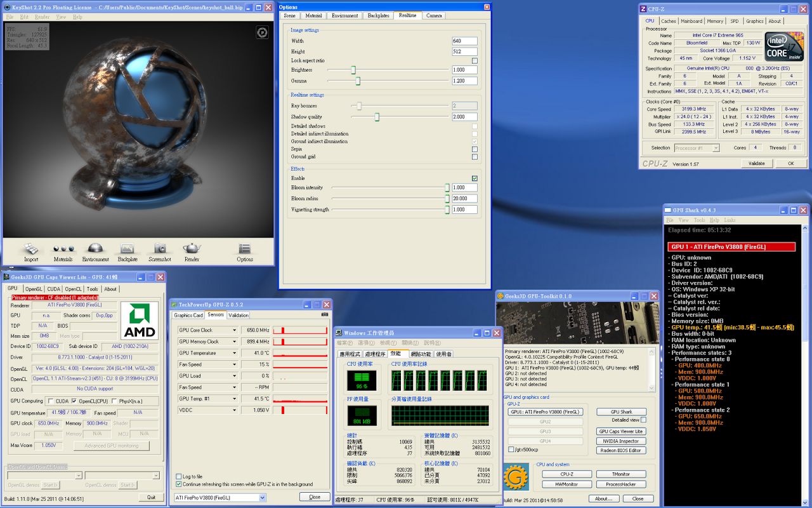
Task: Expand VDDC sensor dropdown
Action: point(234,410)
